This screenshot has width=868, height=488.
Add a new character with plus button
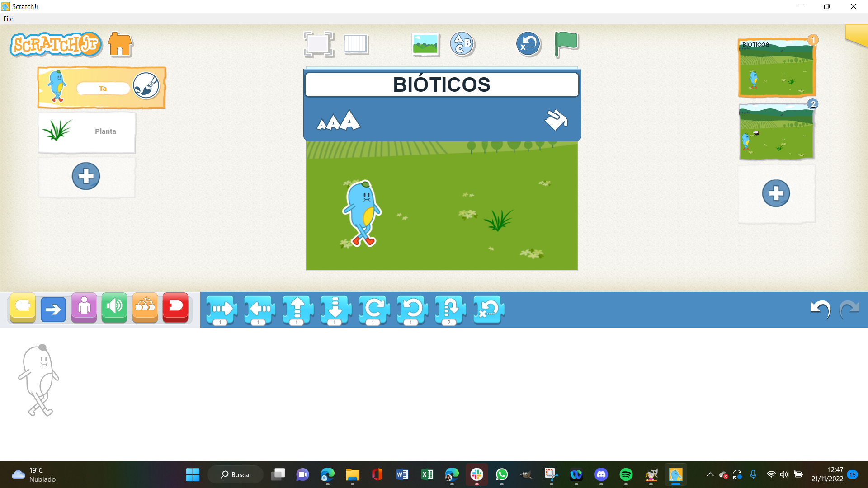pyautogui.click(x=86, y=176)
